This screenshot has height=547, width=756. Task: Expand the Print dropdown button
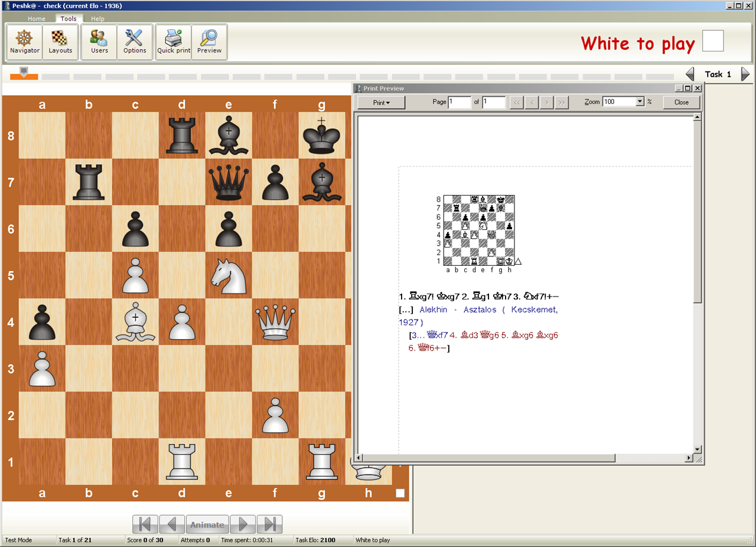(382, 102)
